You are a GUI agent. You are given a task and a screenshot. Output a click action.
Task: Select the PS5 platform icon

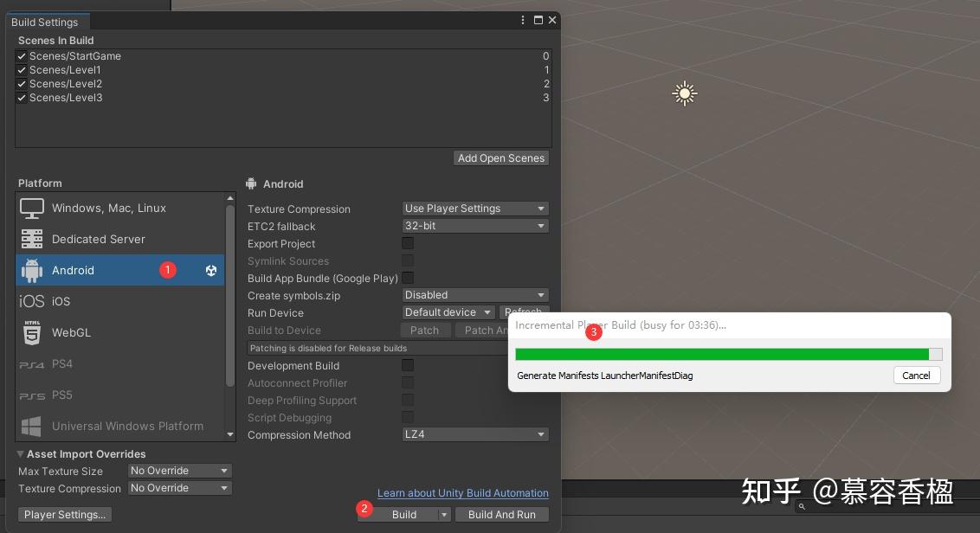coord(32,395)
